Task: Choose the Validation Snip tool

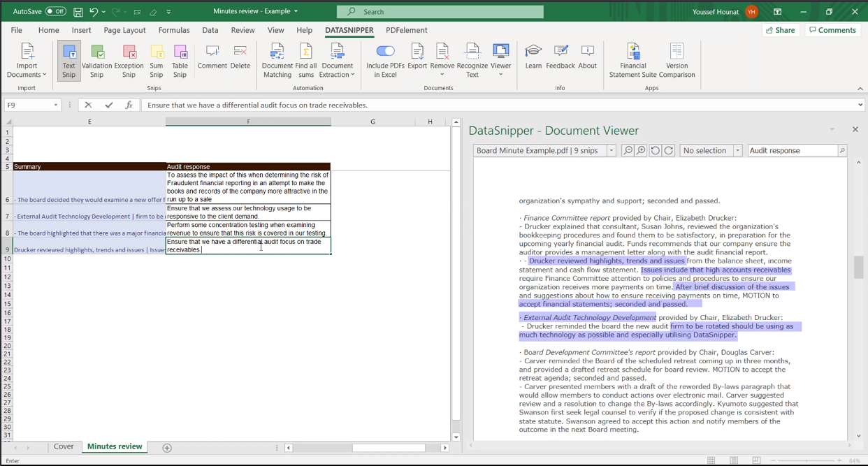Action: [x=97, y=61]
